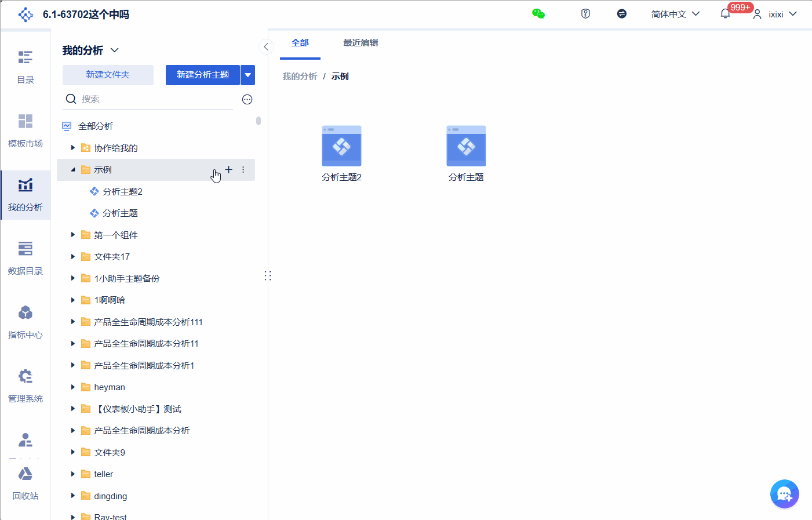Click the more options circle next to search
812x520 pixels.
(247, 99)
